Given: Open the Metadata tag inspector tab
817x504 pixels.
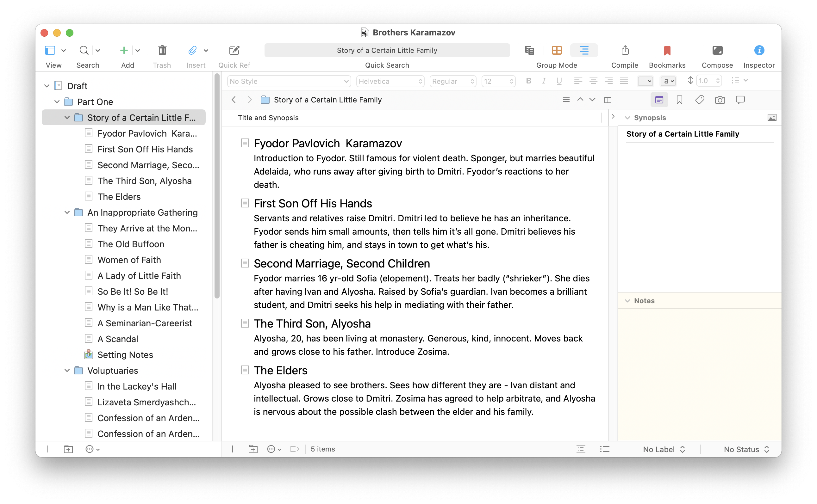Looking at the screenshot, I should (699, 100).
